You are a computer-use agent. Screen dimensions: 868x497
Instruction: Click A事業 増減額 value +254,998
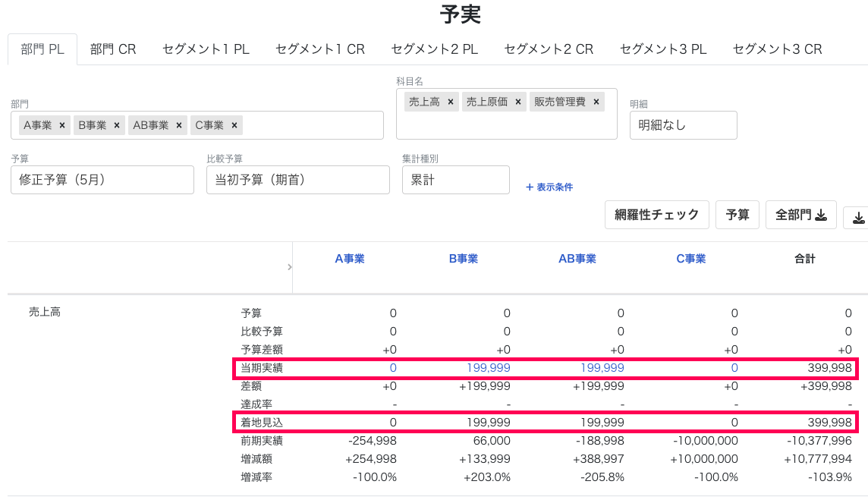tap(371, 459)
